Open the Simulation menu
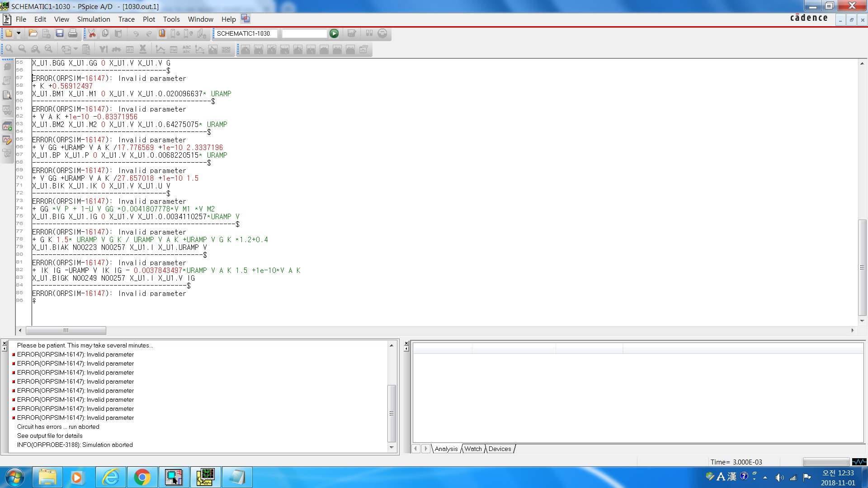The image size is (868, 488). click(x=94, y=19)
